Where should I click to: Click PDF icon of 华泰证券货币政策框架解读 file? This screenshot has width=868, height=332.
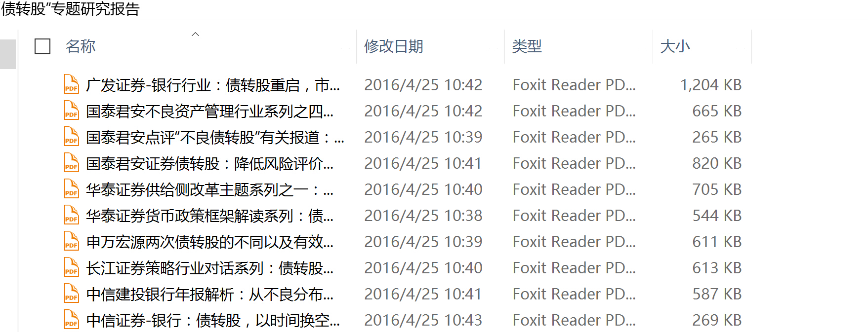[x=71, y=215]
